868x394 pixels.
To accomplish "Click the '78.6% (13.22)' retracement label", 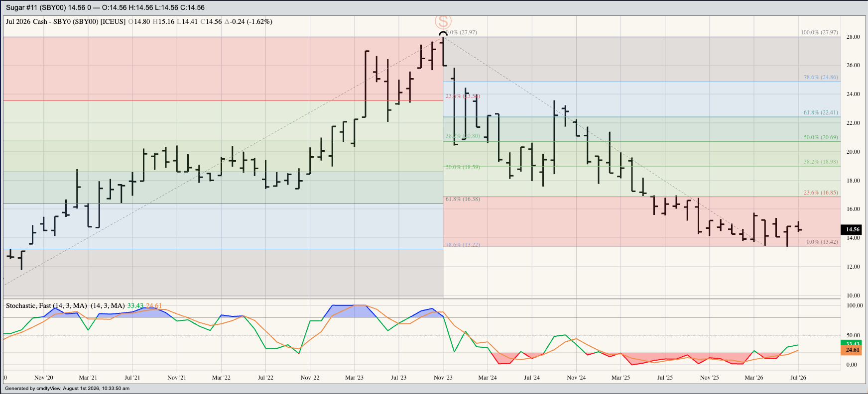I will (463, 245).
